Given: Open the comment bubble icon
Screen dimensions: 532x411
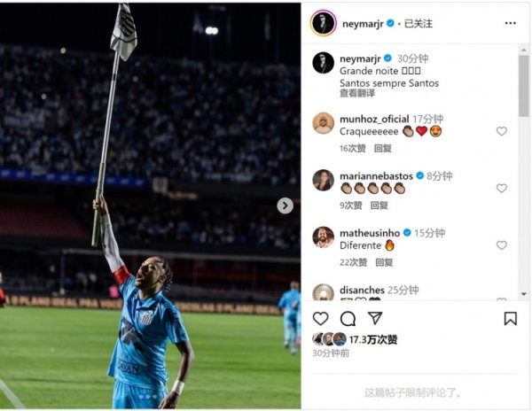Looking at the screenshot, I should (348, 319).
